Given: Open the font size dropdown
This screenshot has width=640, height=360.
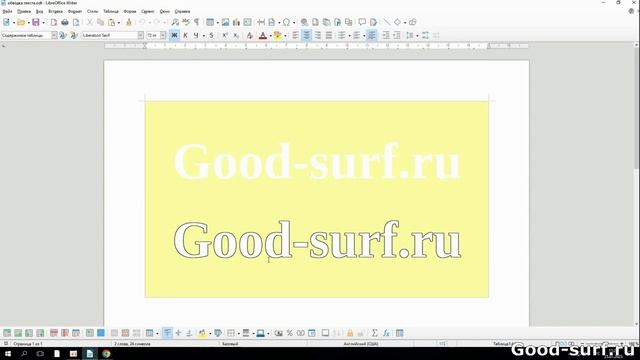Looking at the screenshot, I should point(163,36).
